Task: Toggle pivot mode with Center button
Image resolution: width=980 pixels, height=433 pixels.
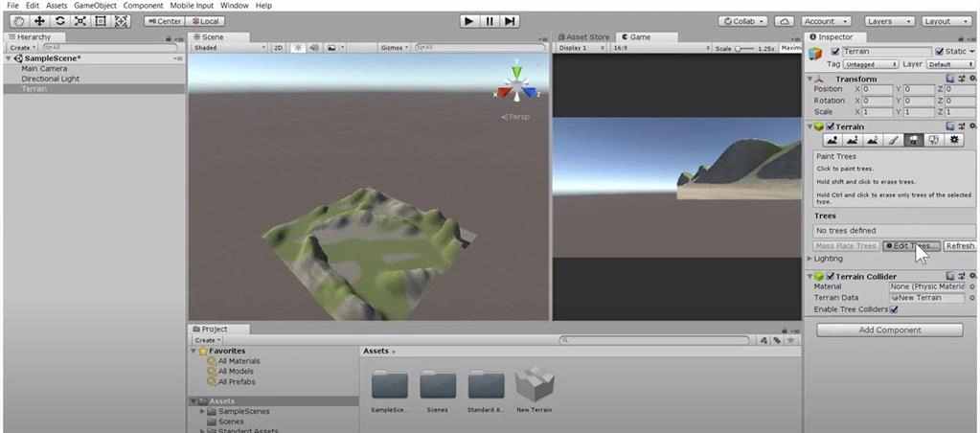Action: [x=164, y=21]
